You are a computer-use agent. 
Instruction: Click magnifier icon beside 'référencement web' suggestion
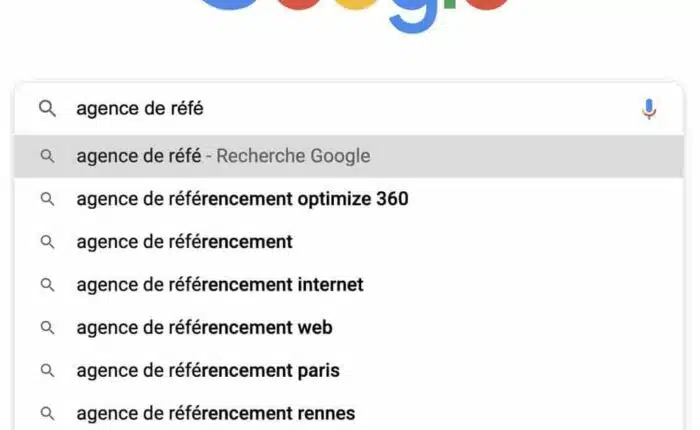(47, 328)
